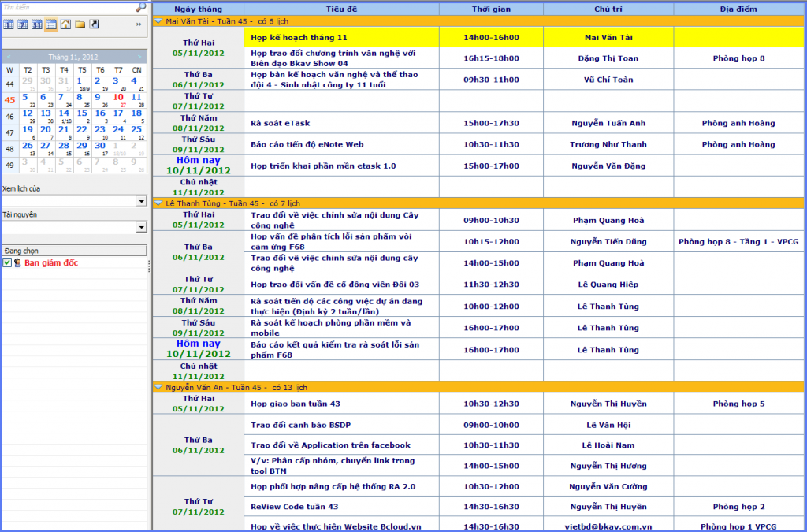Click the shortcut arrow icon
The image size is (807, 532).
coord(94,24)
